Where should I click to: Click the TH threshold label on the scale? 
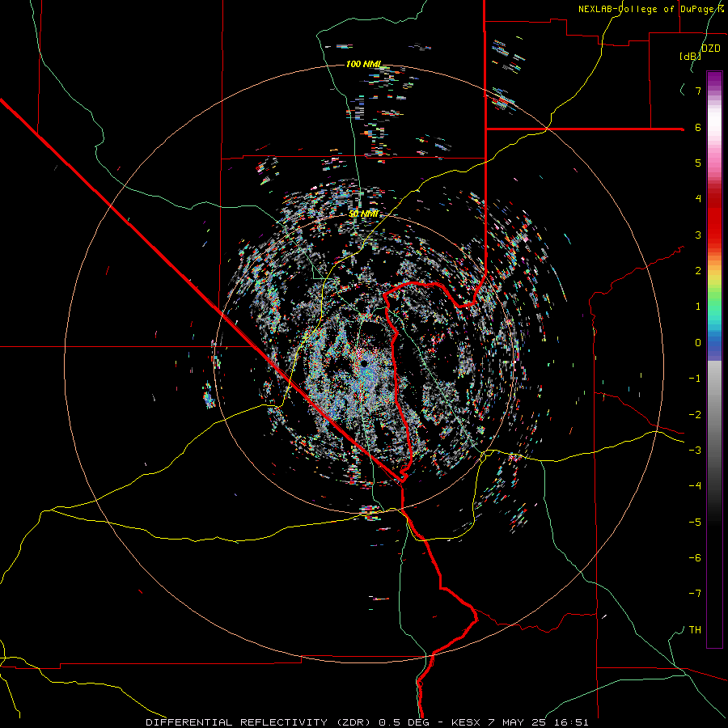tap(695, 630)
